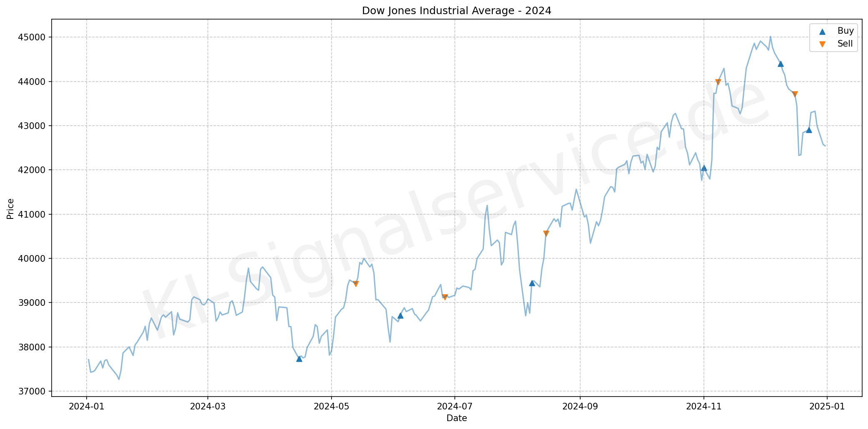Click the Sell marker near 44000 in November
Viewport: 868px width, 429px height.
(718, 82)
